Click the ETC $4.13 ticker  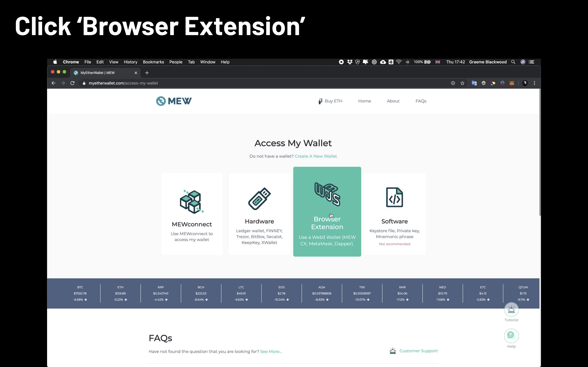click(483, 293)
